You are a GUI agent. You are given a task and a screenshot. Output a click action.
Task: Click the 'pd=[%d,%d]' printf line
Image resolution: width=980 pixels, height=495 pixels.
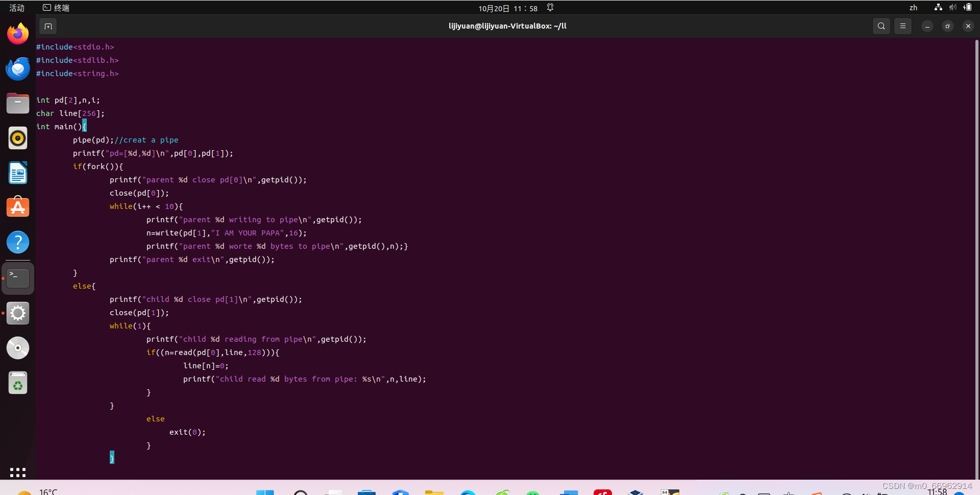click(153, 153)
